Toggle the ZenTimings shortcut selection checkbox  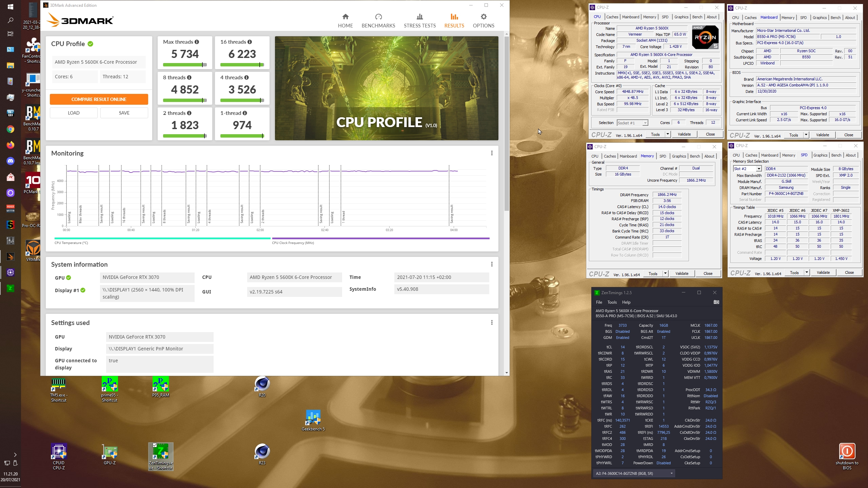point(155,445)
